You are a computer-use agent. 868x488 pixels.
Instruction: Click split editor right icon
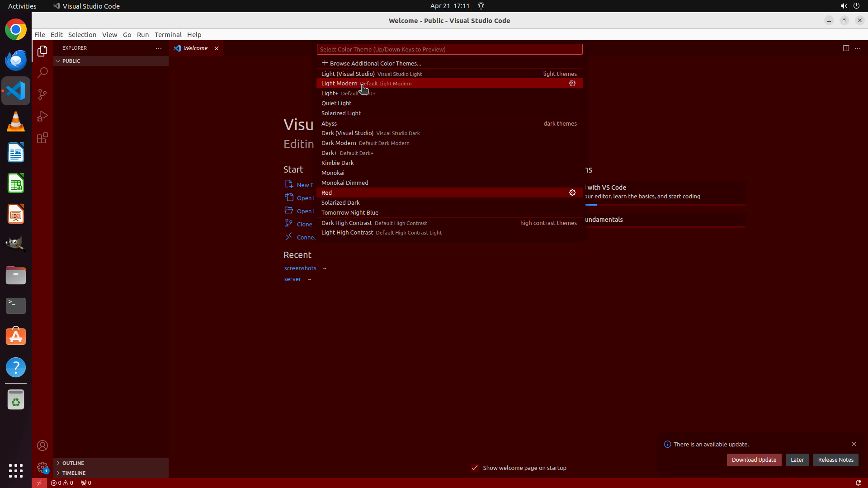845,48
